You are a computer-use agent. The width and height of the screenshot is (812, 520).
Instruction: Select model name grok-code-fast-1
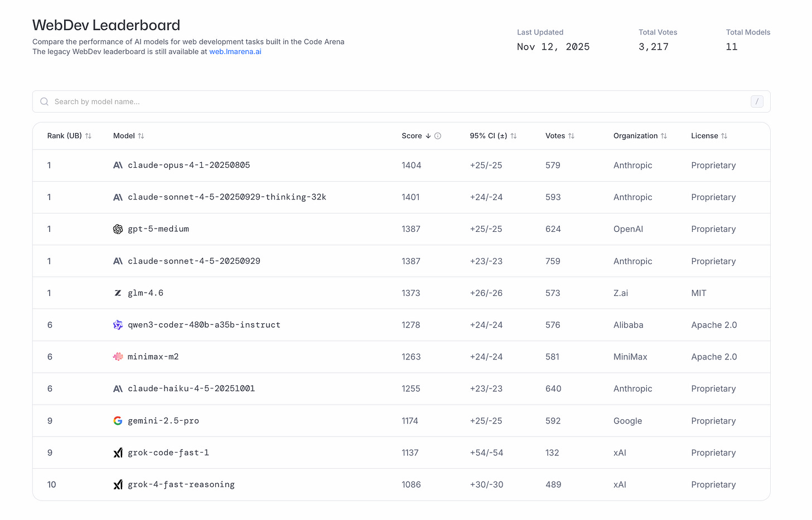click(168, 453)
